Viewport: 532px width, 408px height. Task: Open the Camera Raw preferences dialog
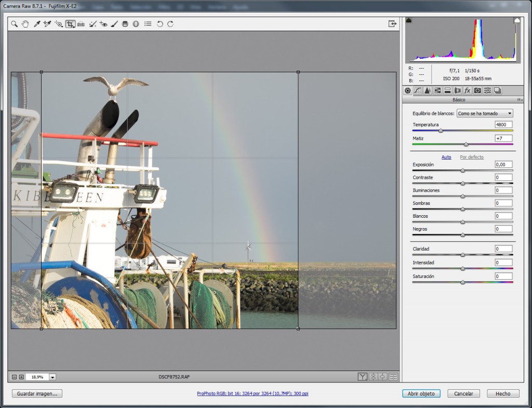click(x=148, y=24)
